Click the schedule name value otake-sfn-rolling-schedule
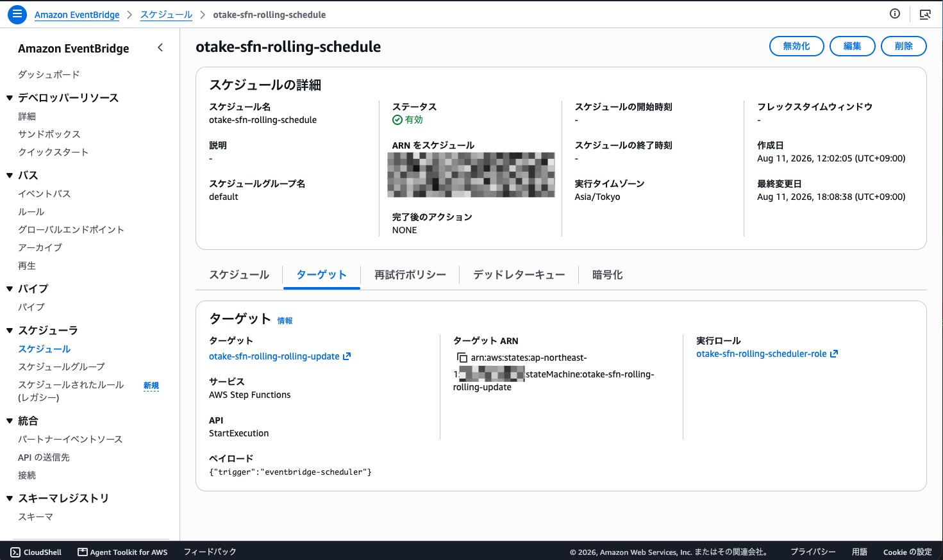The width and height of the screenshot is (943, 560). point(263,120)
